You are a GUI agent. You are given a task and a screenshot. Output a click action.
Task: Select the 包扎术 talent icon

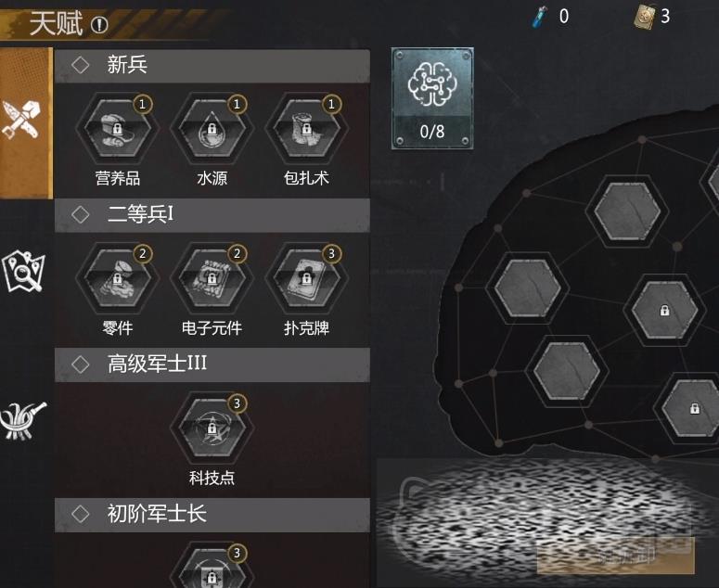point(306,128)
